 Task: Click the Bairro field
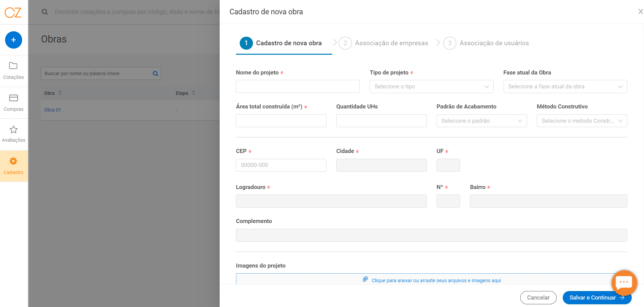pyautogui.click(x=548, y=201)
